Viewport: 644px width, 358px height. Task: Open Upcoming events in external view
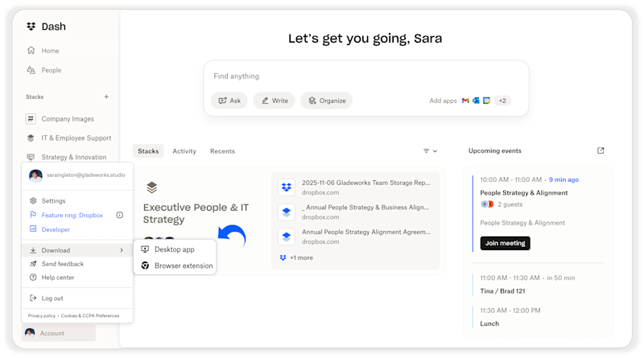[601, 150]
